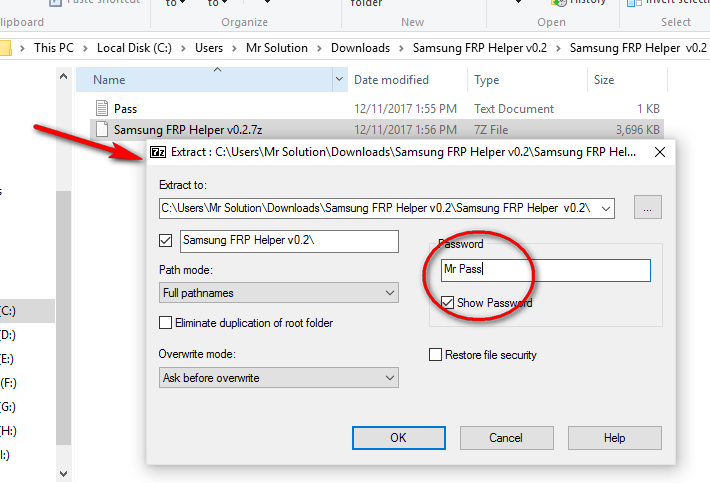
Task: Open the Path mode Full pathnames dropdown
Action: point(278,293)
